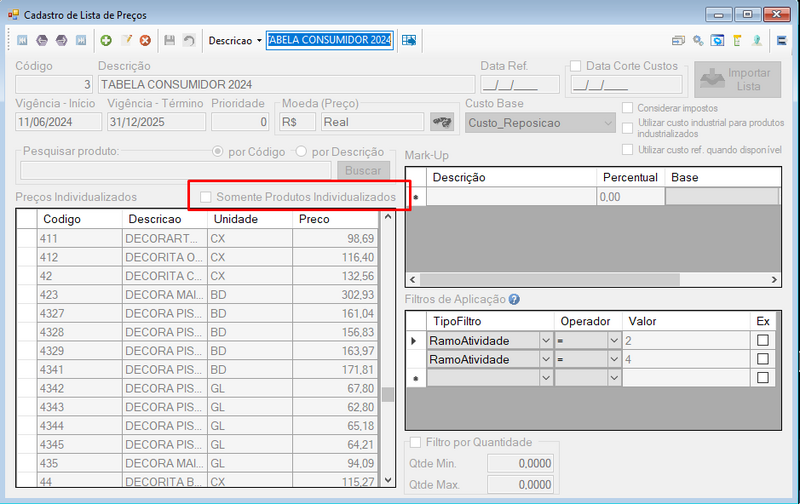Click the Qtde Max. field
Viewport: 800px width, 504px height.
520,485
